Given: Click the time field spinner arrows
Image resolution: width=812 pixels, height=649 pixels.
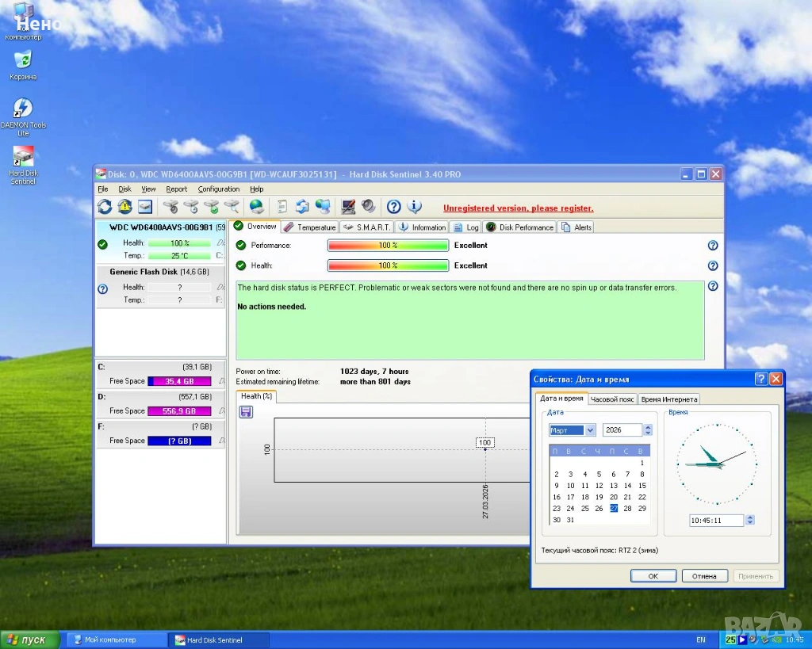Looking at the screenshot, I should click(750, 521).
